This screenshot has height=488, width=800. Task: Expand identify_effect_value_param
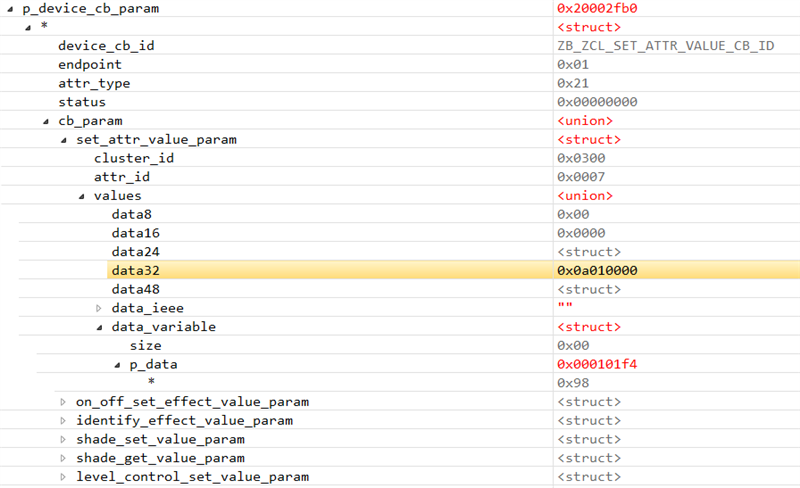(x=63, y=421)
